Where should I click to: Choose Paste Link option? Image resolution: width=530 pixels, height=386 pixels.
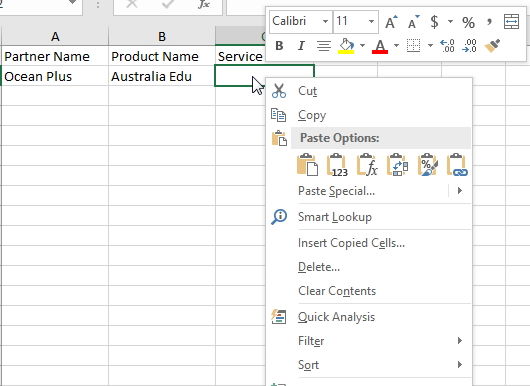[457, 165]
